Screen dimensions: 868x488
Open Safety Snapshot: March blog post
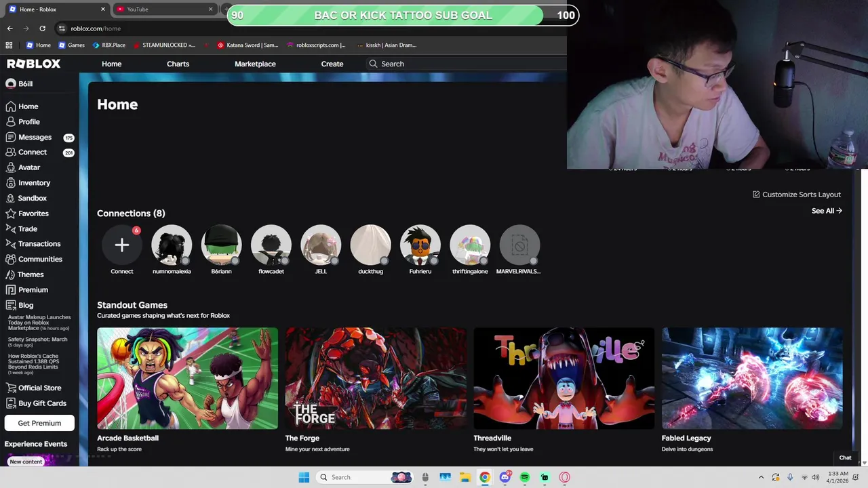[x=38, y=342]
